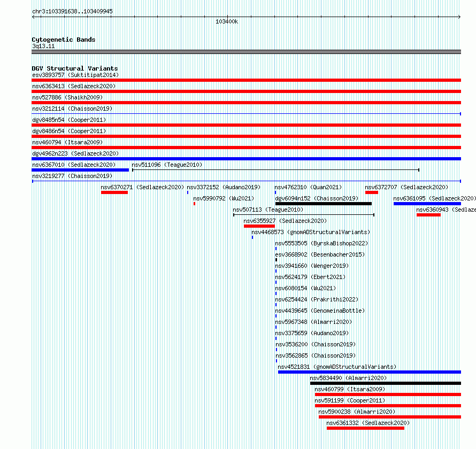Select nsv591199 (Cooper2011) label
476x449 pixels.
[350, 400]
